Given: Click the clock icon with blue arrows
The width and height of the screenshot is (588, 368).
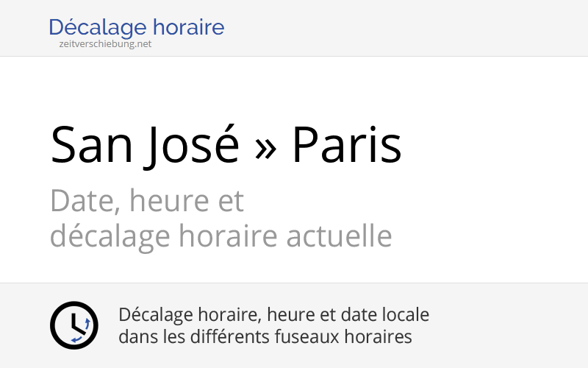Looking at the screenshot, I should click(73, 325).
